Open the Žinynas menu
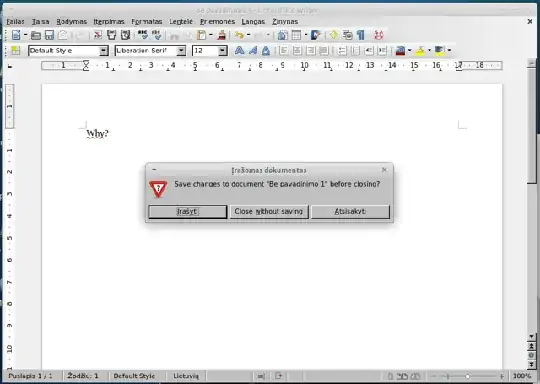 (285, 21)
